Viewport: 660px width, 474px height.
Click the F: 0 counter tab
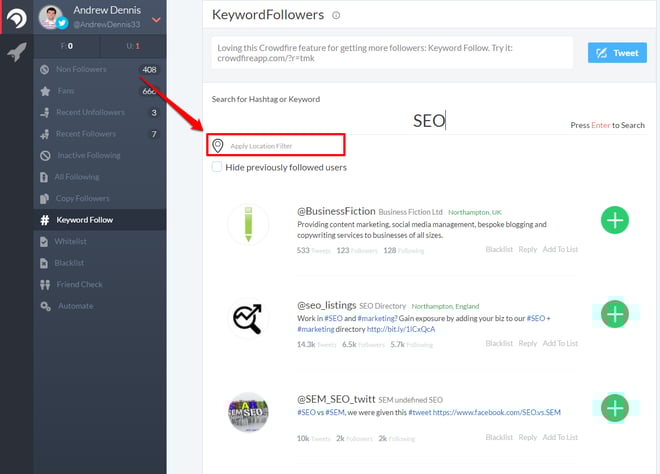pos(67,46)
